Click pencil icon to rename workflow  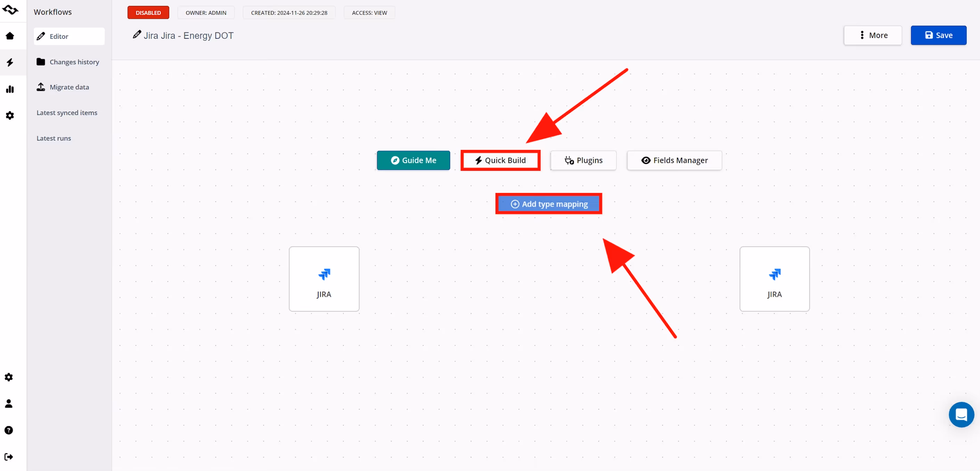(137, 35)
